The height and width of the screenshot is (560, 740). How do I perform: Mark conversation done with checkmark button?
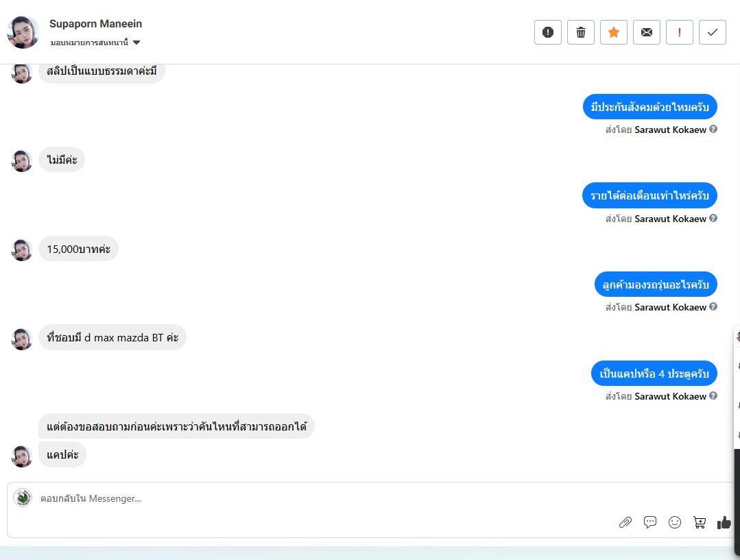(x=713, y=32)
